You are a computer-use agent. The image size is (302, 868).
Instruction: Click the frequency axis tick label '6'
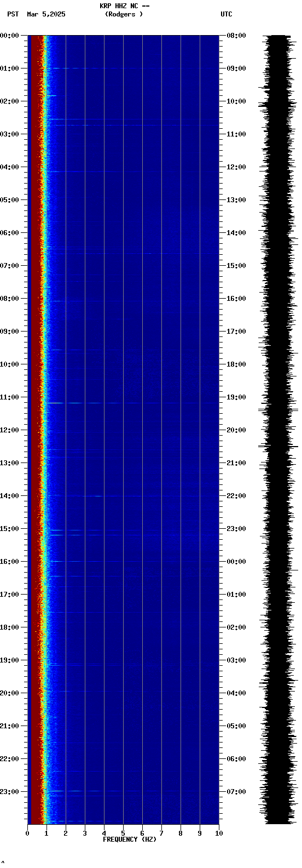142,833
